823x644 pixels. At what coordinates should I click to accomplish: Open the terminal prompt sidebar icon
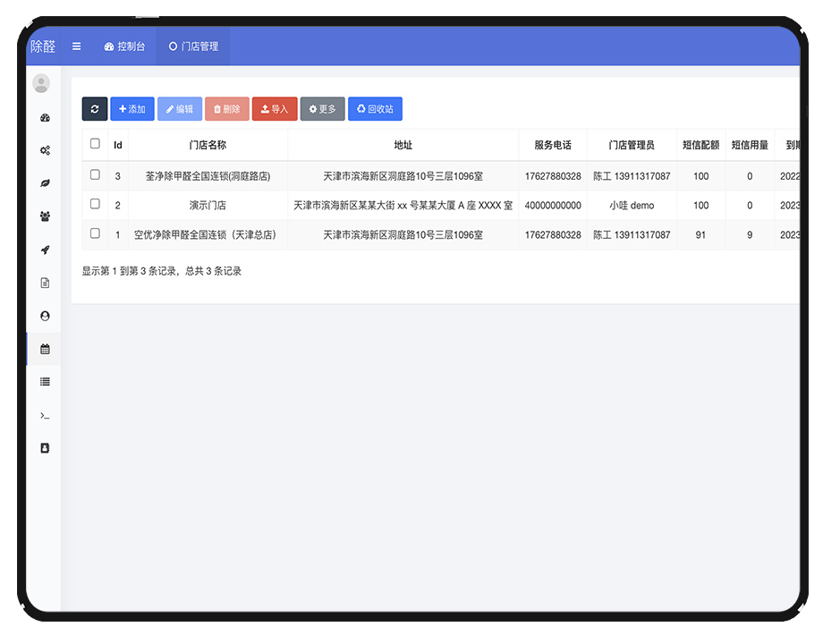tap(45, 416)
